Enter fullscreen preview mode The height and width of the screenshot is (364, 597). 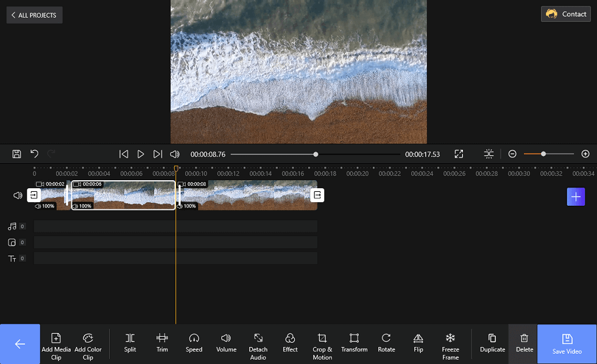pyautogui.click(x=459, y=154)
